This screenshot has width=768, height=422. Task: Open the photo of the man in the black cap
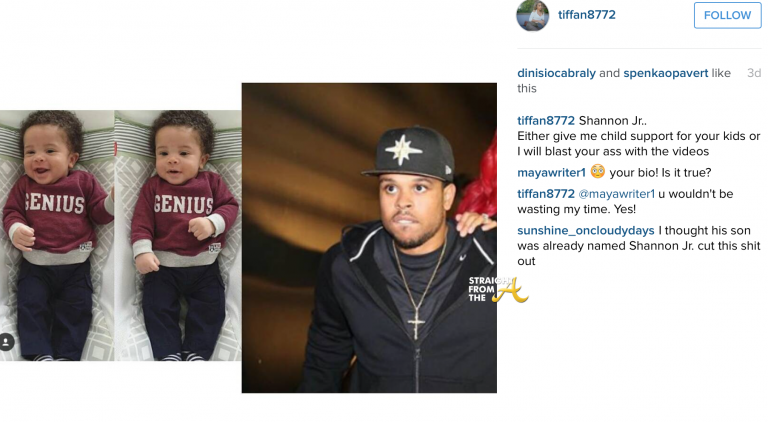point(369,238)
